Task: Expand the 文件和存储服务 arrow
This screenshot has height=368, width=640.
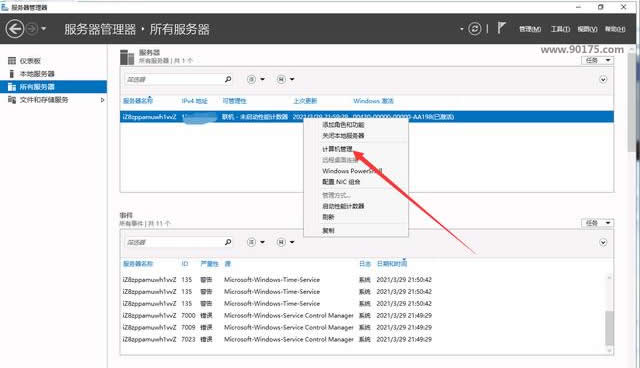Action: [x=102, y=100]
